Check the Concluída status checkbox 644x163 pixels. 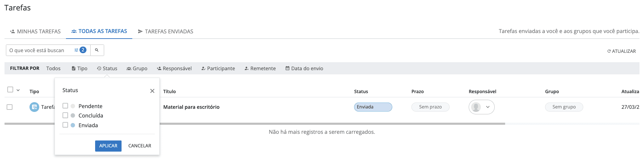tap(65, 115)
